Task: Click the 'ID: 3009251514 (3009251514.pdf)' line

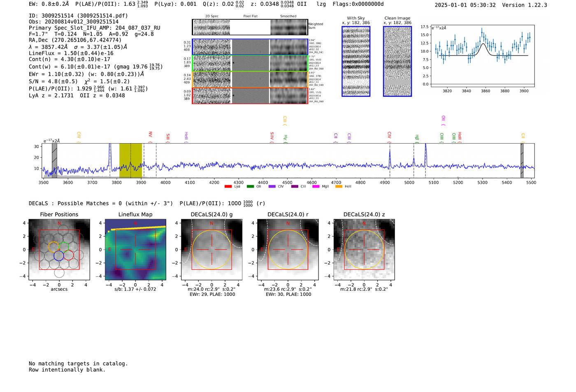Action: tap(78, 16)
